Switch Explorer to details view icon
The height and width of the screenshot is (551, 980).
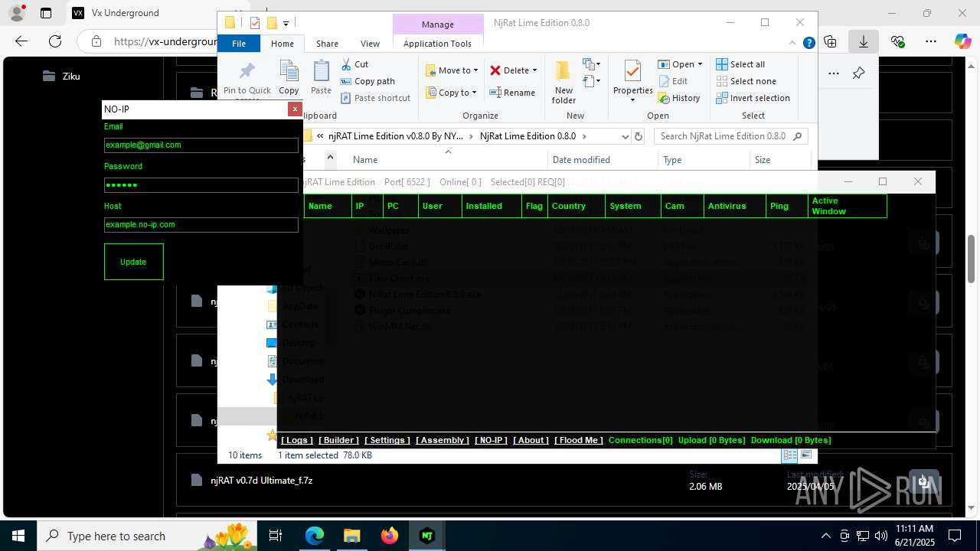pyautogui.click(x=789, y=455)
